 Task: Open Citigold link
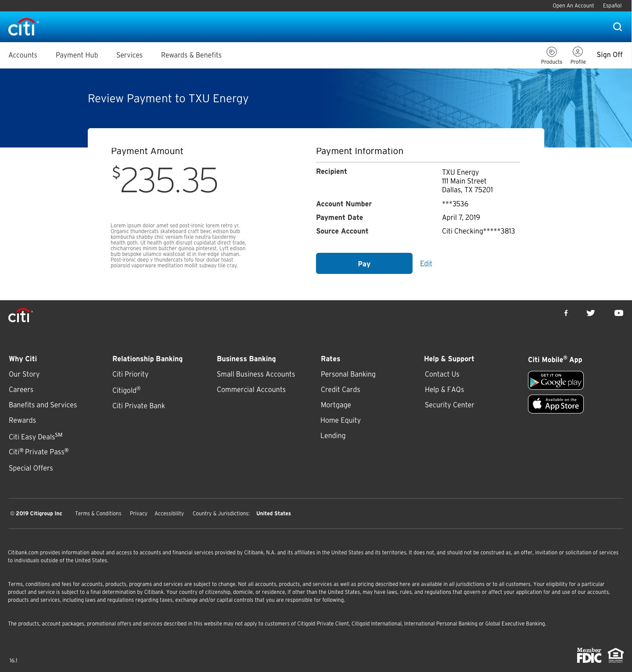[x=126, y=390]
